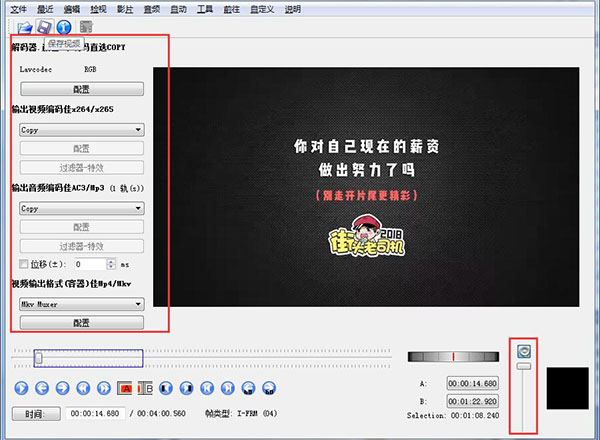Screen dimensions: 600x440
Task: Open the 自动 menu
Action: click(178, 9)
